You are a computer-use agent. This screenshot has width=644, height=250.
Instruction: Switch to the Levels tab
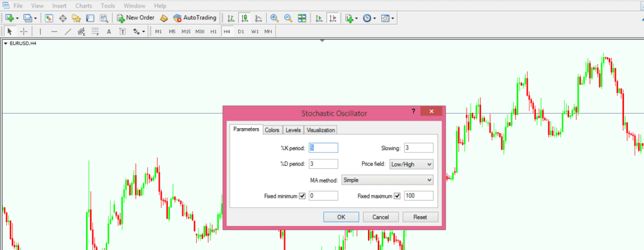pyautogui.click(x=293, y=130)
